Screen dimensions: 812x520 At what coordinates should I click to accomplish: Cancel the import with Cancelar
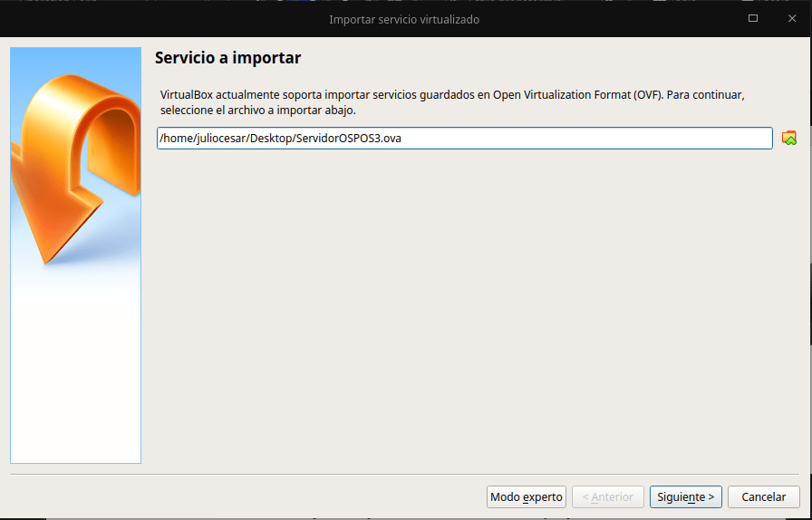763,496
